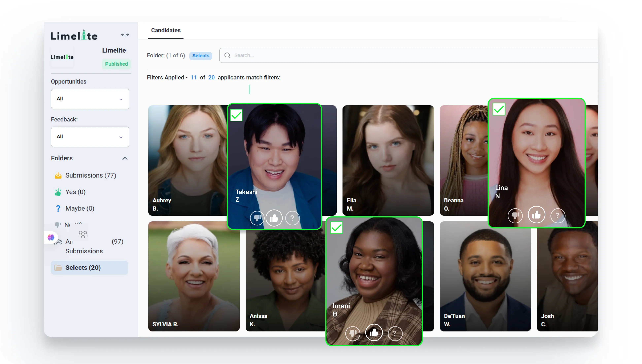Click the search magnifier icon
This screenshot has width=642, height=364.
pos(227,55)
